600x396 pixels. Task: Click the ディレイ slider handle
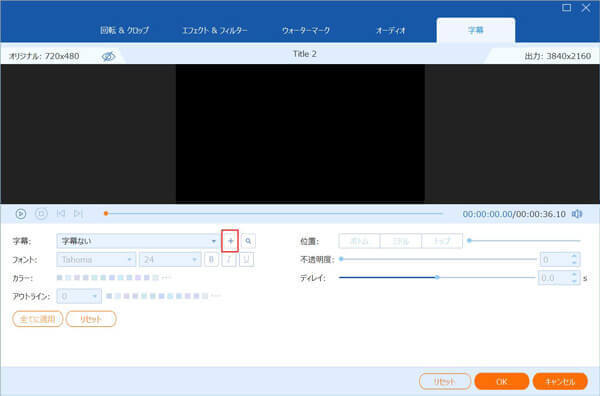click(x=437, y=277)
